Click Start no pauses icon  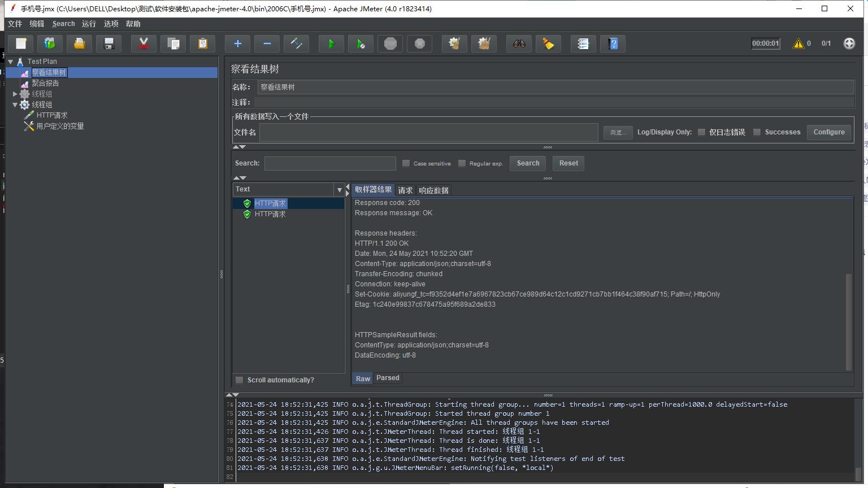361,43
